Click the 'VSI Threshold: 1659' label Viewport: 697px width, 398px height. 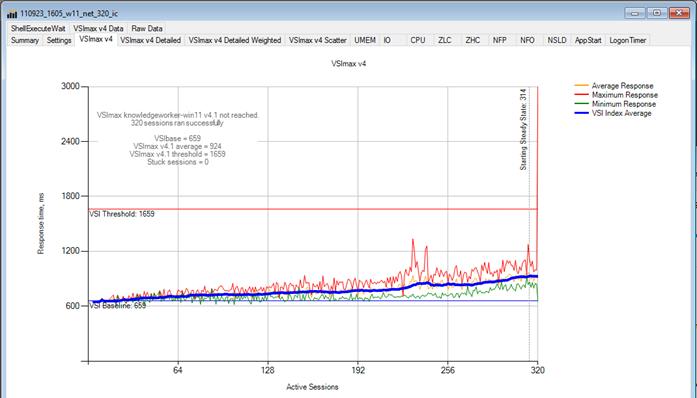(122, 214)
